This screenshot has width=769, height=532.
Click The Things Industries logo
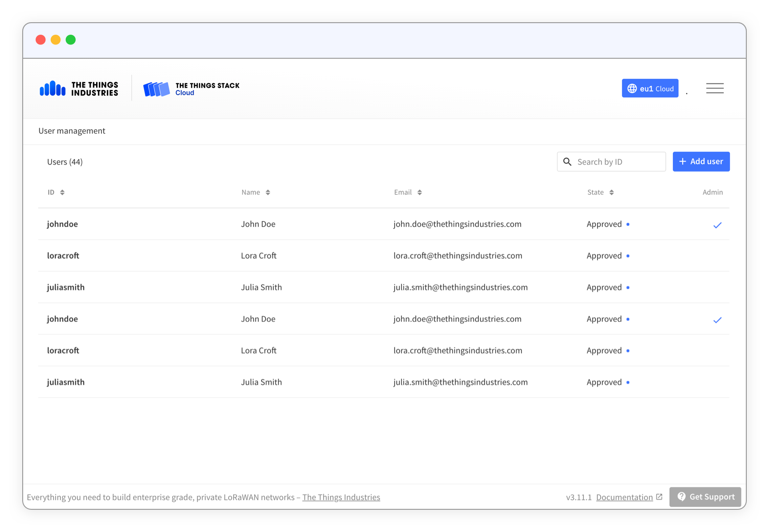click(x=79, y=89)
